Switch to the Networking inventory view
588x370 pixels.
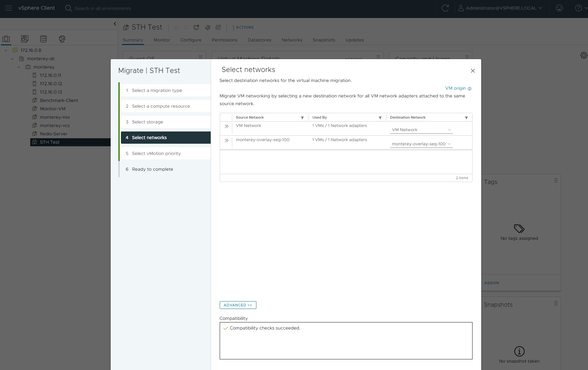tap(62, 39)
